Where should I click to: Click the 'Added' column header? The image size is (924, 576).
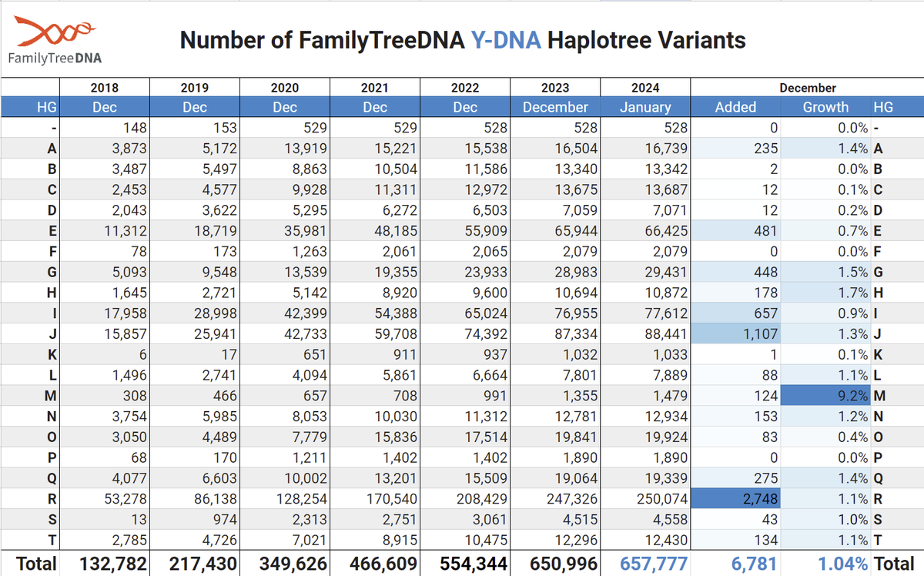736,107
